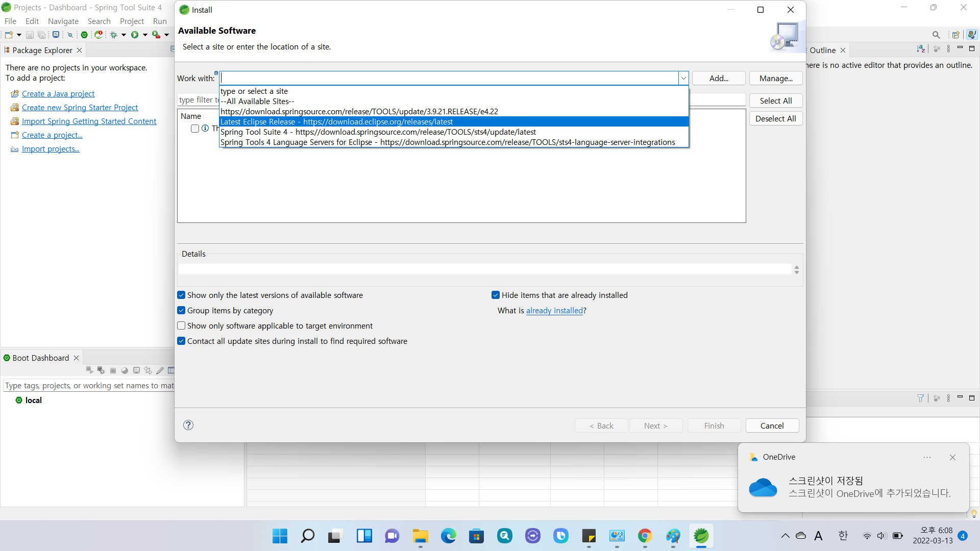The height and width of the screenshot is (551, 980).
Task: Click the New wizard toolbar icon
Action: click(9, 35)
